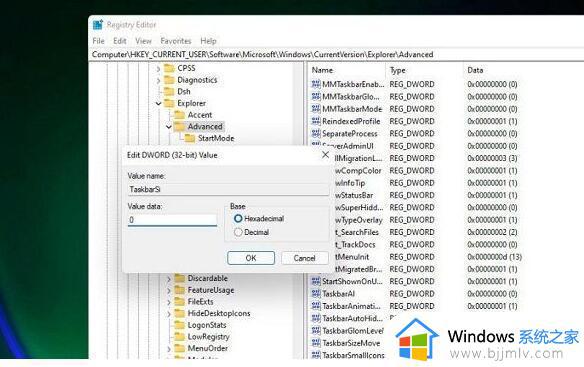Select the TaskbarSizeMove DWORD value icon

[316, 343]
